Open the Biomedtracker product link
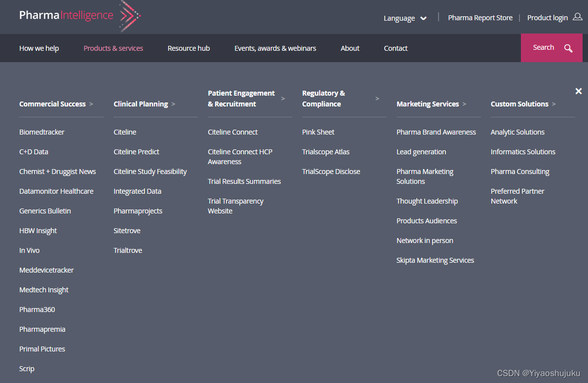This screenshot has height=383, width=588. click(41, 132)
